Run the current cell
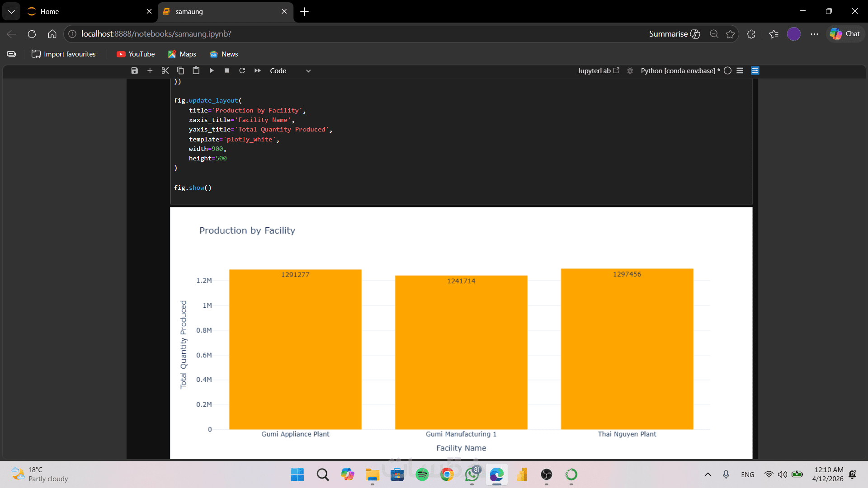Image resolution: width=868 pixels, height=488 pixels. pyautogui.click(x=212, y=70)
